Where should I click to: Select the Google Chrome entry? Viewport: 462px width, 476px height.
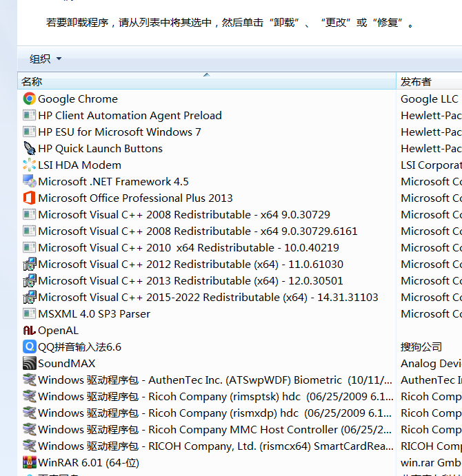pos(78,99)
